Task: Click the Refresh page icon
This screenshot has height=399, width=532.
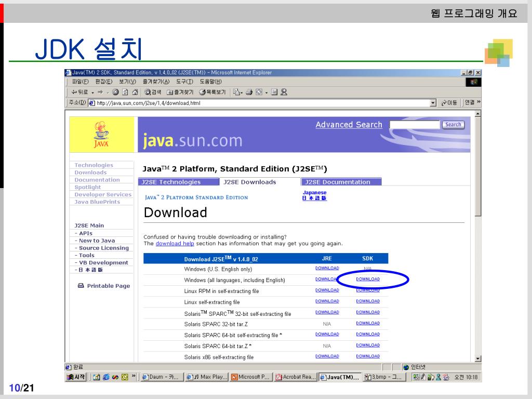Action: pyautogui.click(x=125, y=92)
